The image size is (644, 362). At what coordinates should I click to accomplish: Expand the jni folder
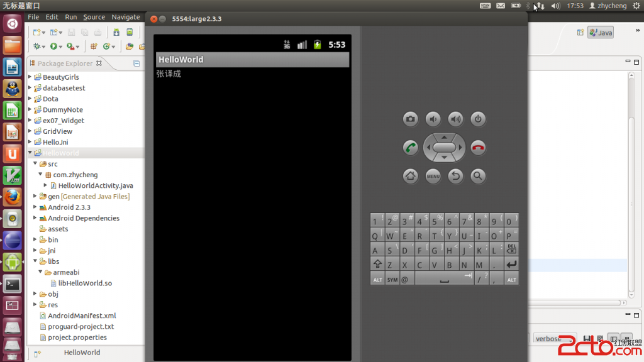click(x=35, y=250)
